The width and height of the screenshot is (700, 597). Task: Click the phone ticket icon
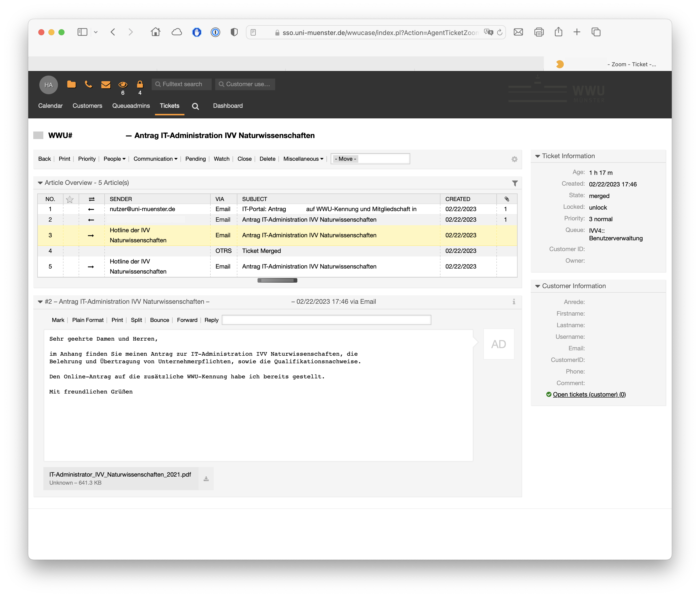pos(88,84)
